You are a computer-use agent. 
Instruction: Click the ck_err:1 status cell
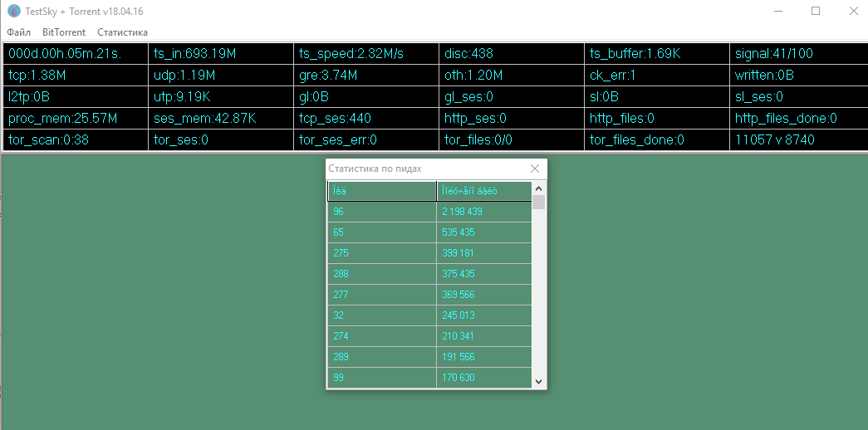point(656,76)
